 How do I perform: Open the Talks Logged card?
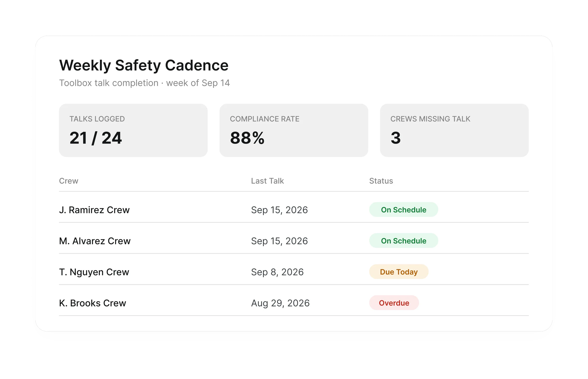133,130
